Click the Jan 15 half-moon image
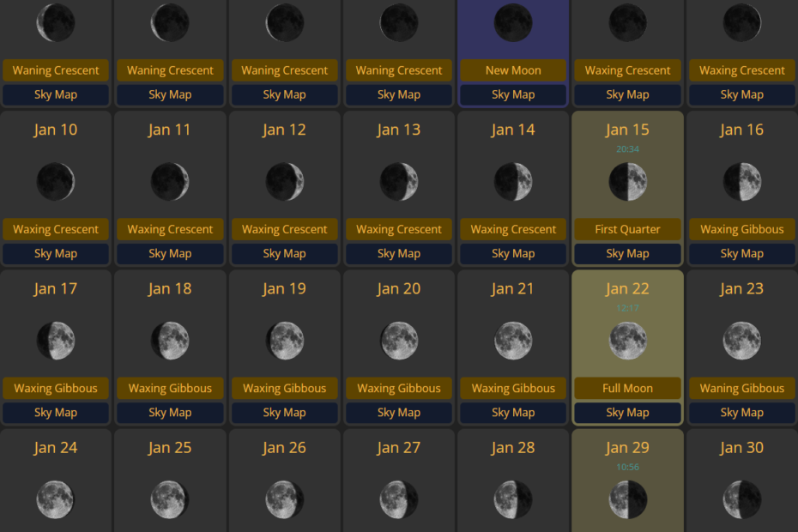 point(627,182)
